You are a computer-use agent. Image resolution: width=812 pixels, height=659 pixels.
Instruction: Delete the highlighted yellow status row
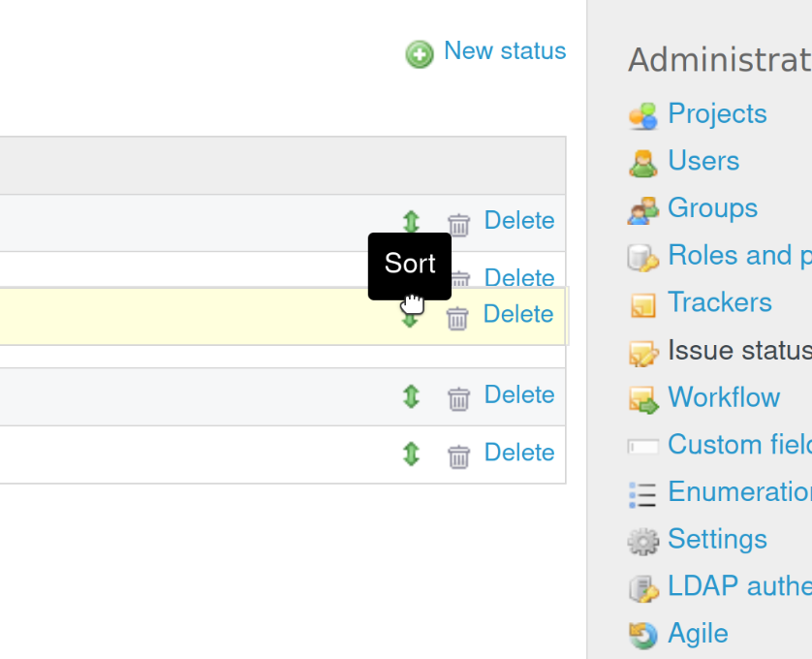pyautogui.click(x=517, y=314)
